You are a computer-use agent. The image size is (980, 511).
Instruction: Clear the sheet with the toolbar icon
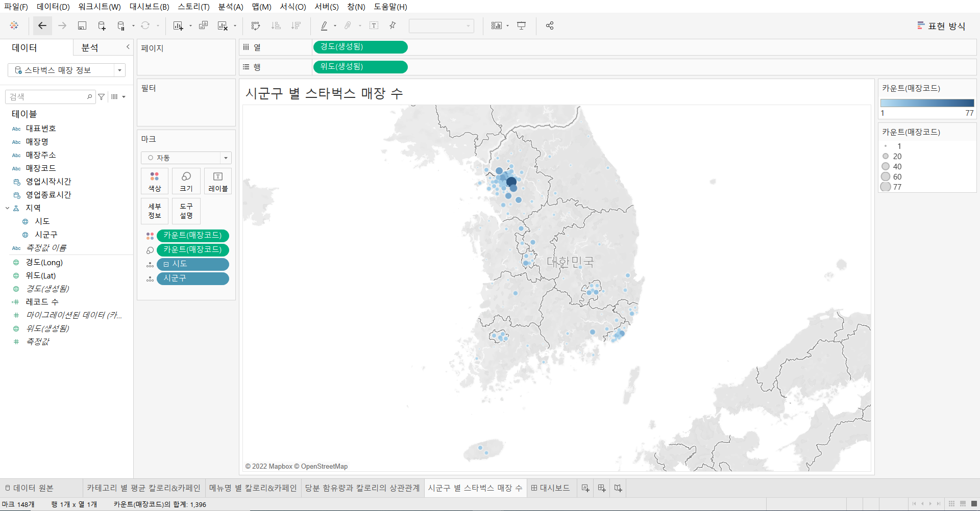223,25
